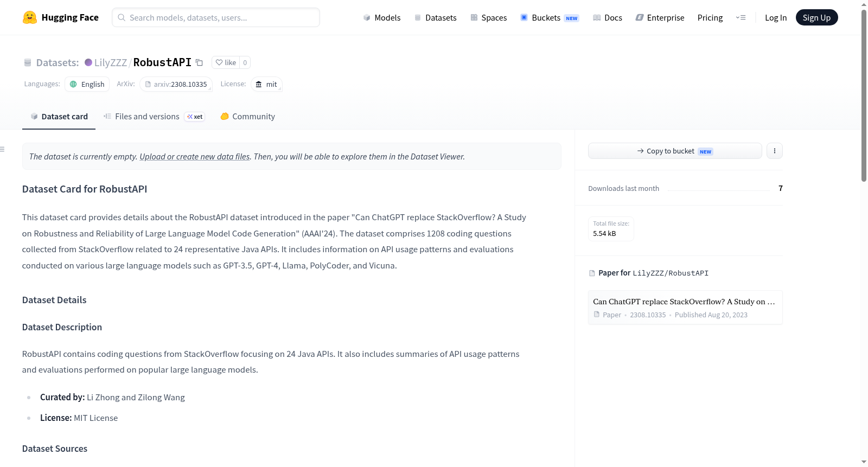This screenshot has height=467, width=868.
Task: Click the like count 0
Action: point(245,62)
